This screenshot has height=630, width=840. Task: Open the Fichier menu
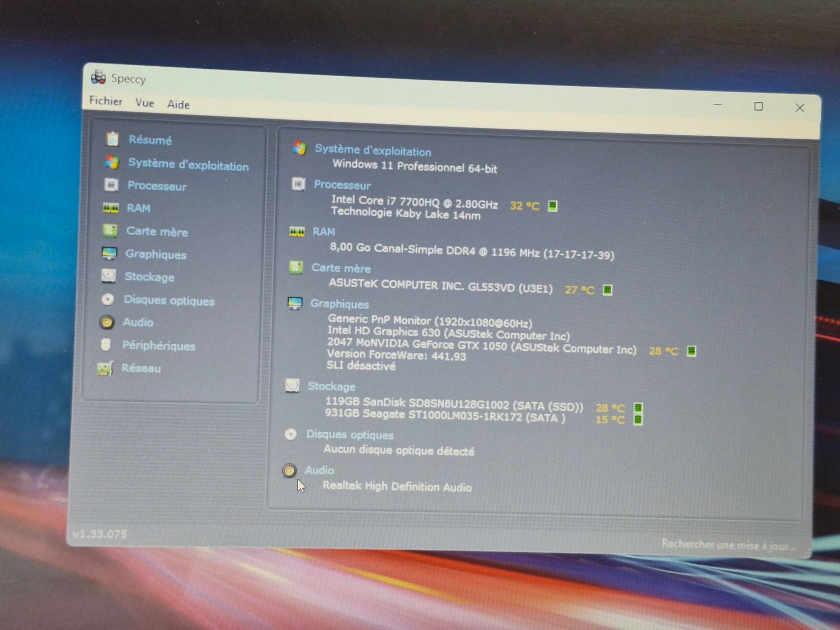pos(106,101)
